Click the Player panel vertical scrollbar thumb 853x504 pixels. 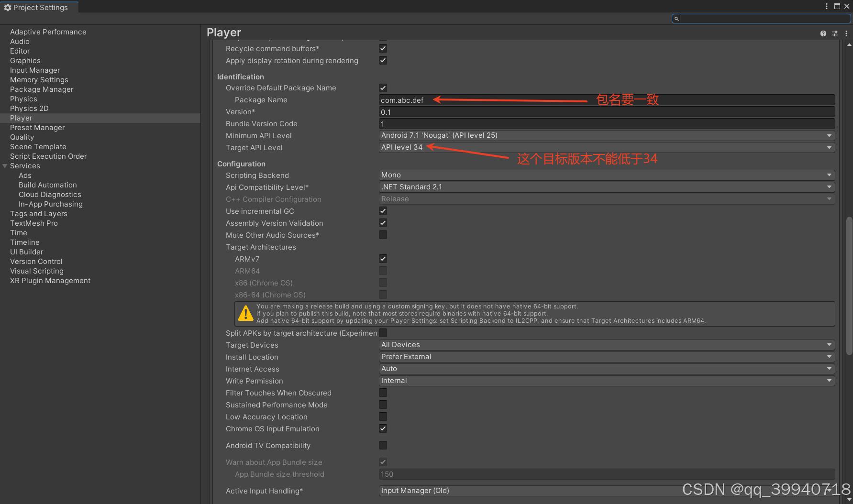[849, 286]
